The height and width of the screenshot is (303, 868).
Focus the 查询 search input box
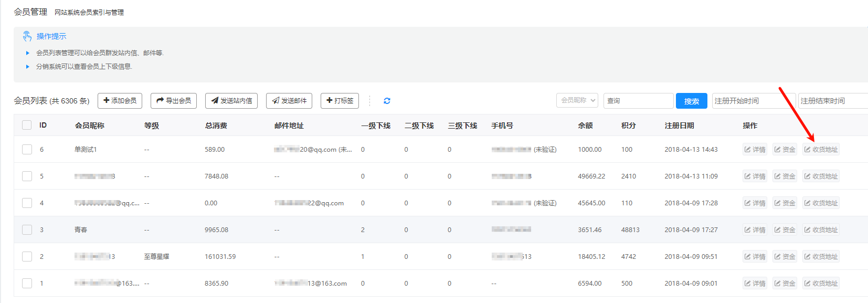coord(638,101)
